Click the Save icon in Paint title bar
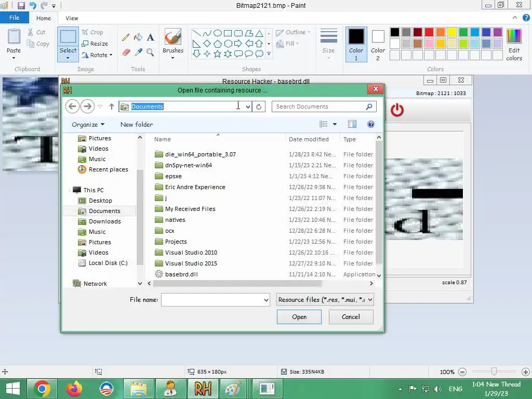 21,5
